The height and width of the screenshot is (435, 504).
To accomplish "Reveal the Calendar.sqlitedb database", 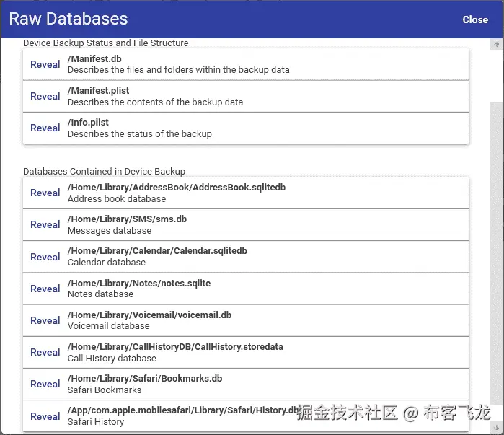I will click(x=45, y=257).
